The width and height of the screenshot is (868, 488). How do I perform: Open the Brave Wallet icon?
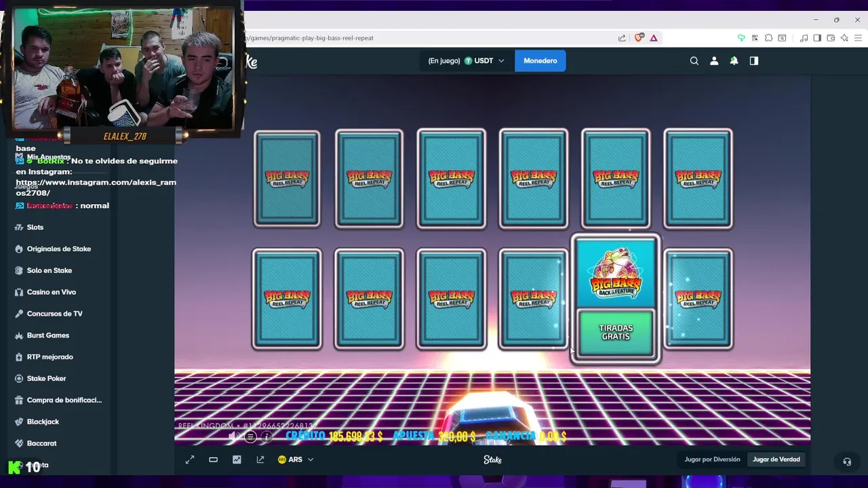pyautogui.click(x=831, y=38)
